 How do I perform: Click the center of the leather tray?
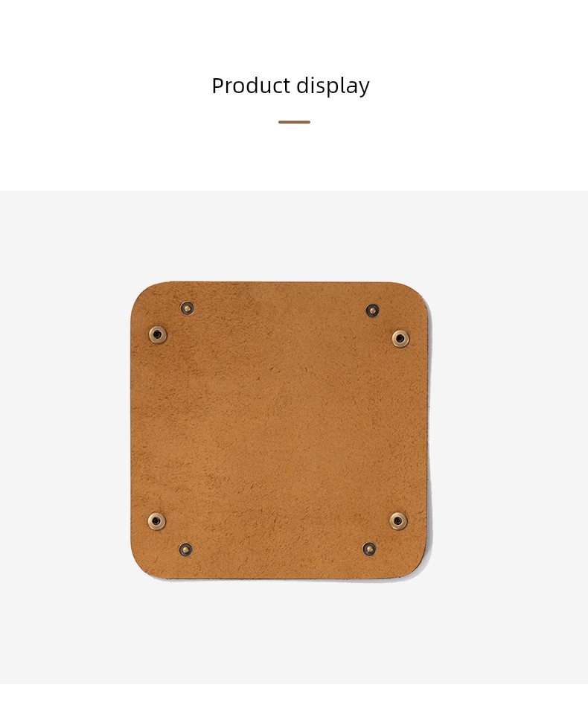(x=281, y=430)
